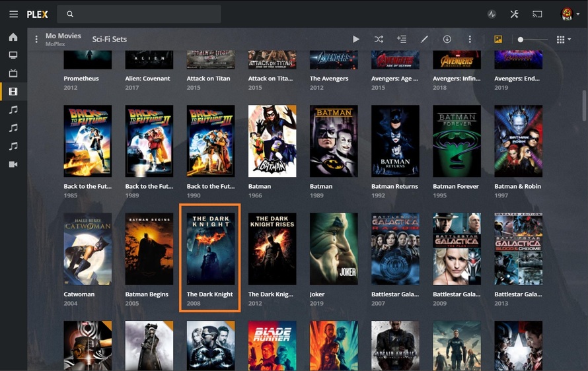Adjust the poster size slider
The image size is (588, 371).
pos(532,40)
